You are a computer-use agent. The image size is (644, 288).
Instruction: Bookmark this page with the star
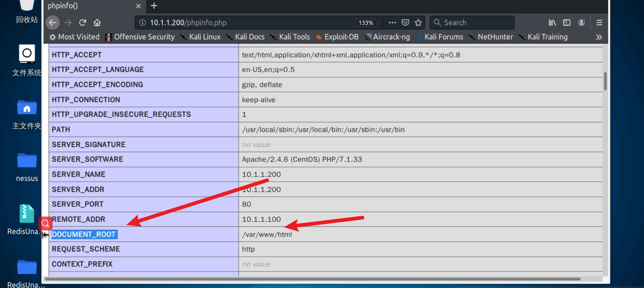pos(418,23)
